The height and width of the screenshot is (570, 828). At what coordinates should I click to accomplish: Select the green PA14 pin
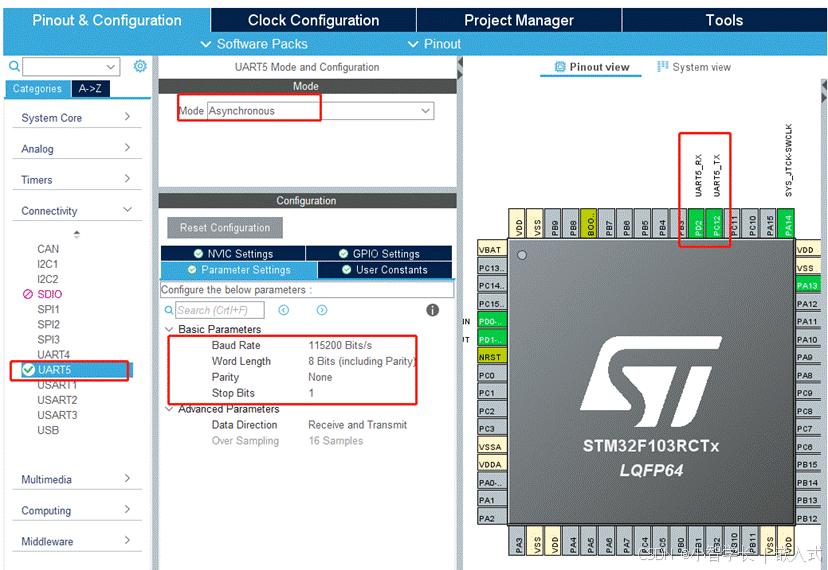787,223
